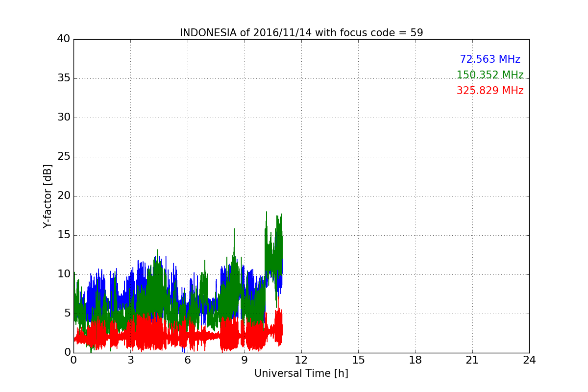Click y-axis tick label 20
588x392 pixels.
(x=64, y=196)
